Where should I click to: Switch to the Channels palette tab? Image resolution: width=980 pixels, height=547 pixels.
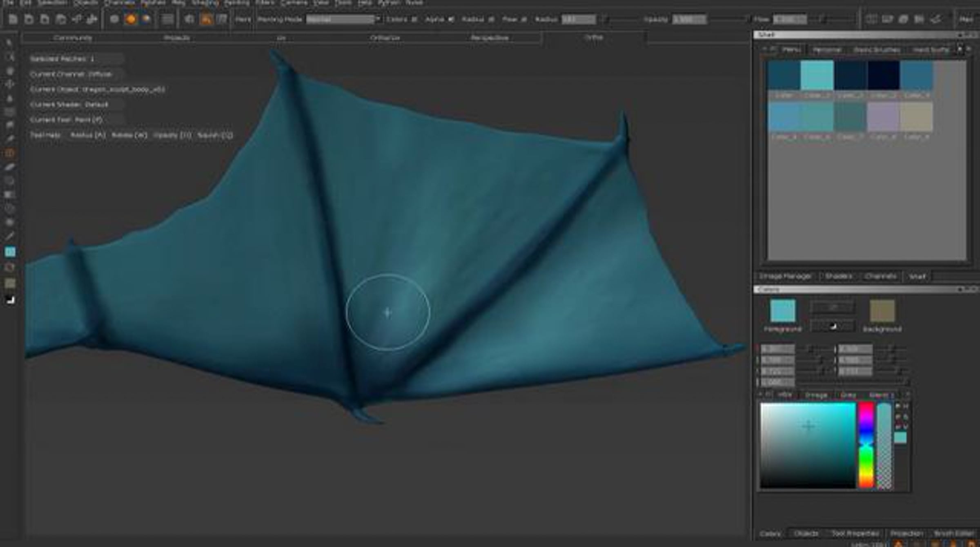pyautogui.click(x=880, y=277)
